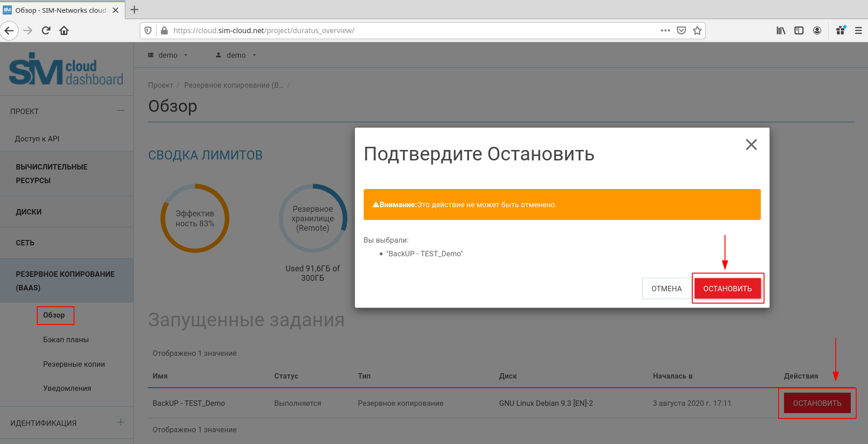Open the demo project dropdown
The height and width of the screenshot is (444, 868).
(168, 55)
